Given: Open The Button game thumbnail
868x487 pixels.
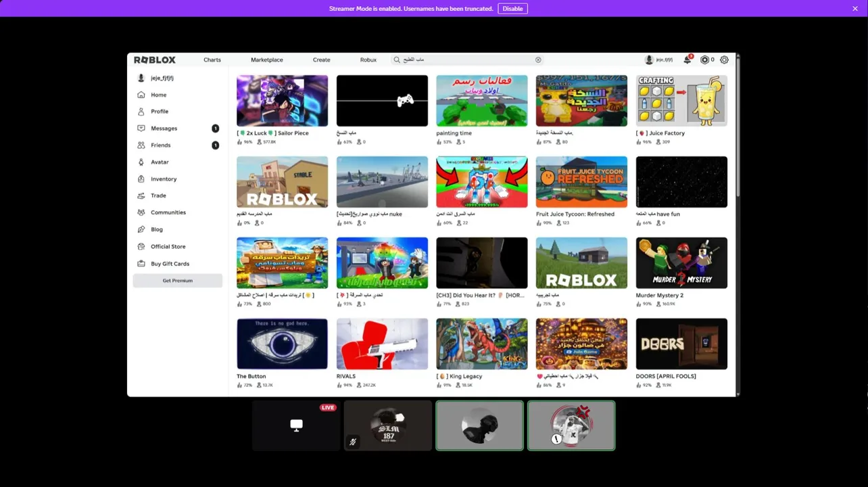Looking at the screenshot, I should (x=282, y=344).
